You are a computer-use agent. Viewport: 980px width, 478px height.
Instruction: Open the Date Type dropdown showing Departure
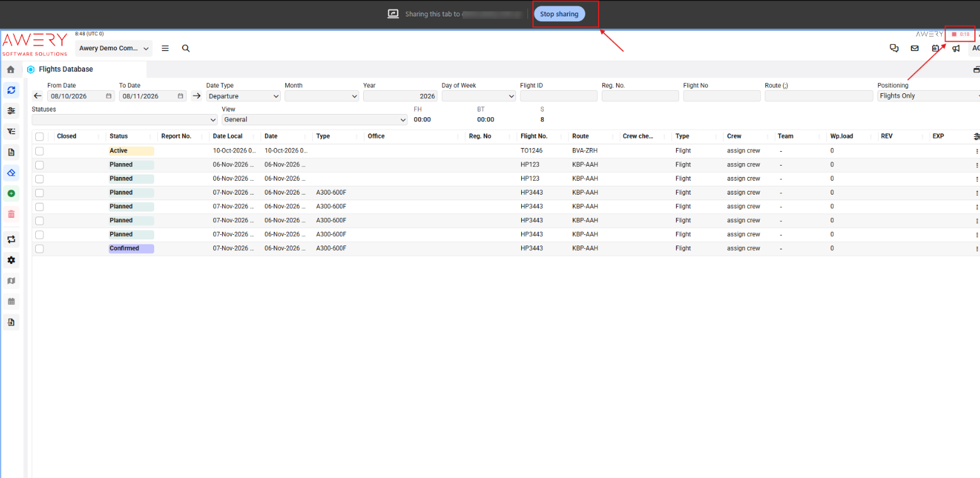[x=244, y=96]
